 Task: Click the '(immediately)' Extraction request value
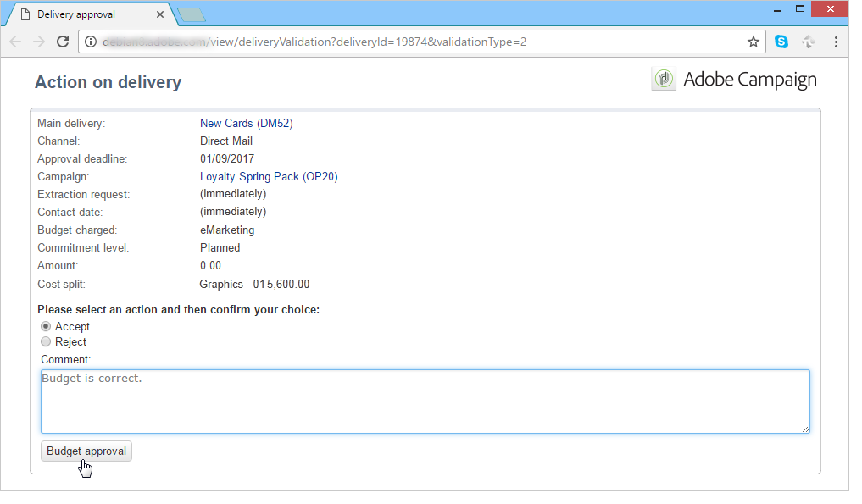(233, 194)
